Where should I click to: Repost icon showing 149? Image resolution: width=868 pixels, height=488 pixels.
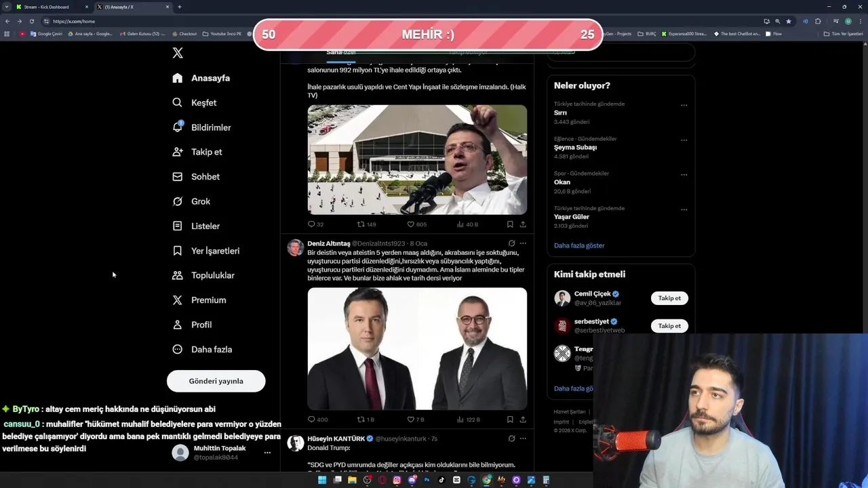(x=361, y=224)
